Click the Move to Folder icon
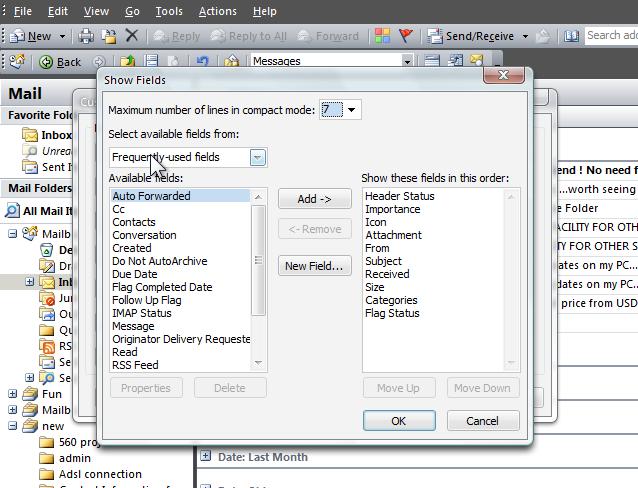Image resolution: width=638 pixels, height=488 pixels. click(x=109, y=36)
